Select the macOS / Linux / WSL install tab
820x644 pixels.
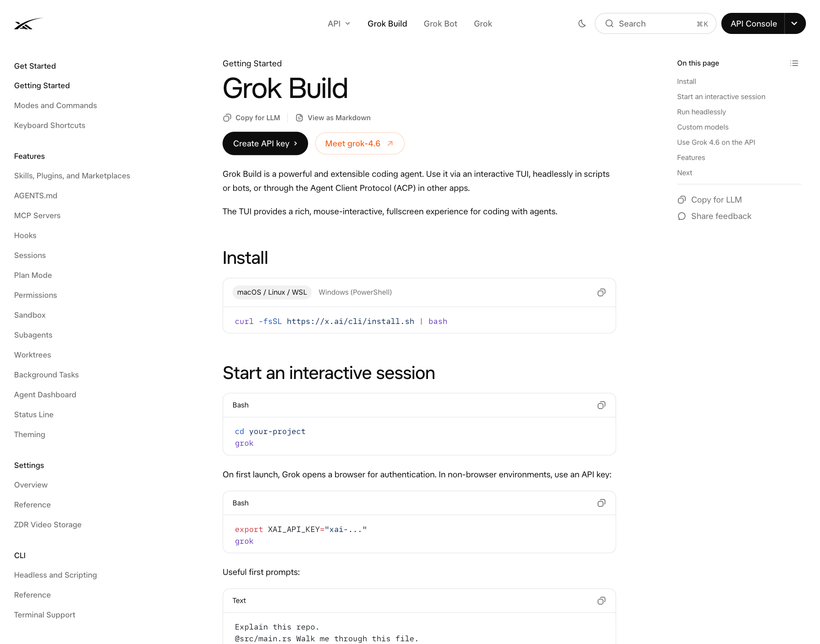tap(272, 292)
